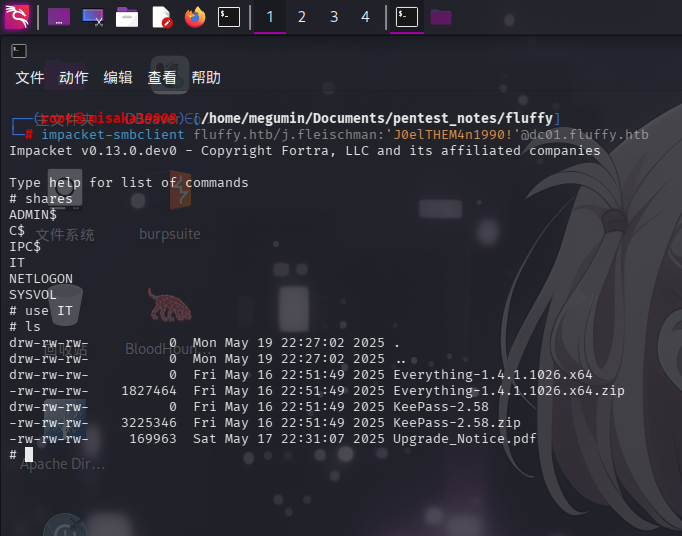Open the 帮助 menu
Viewport: 682px width, 536px height.
[206, 78]
